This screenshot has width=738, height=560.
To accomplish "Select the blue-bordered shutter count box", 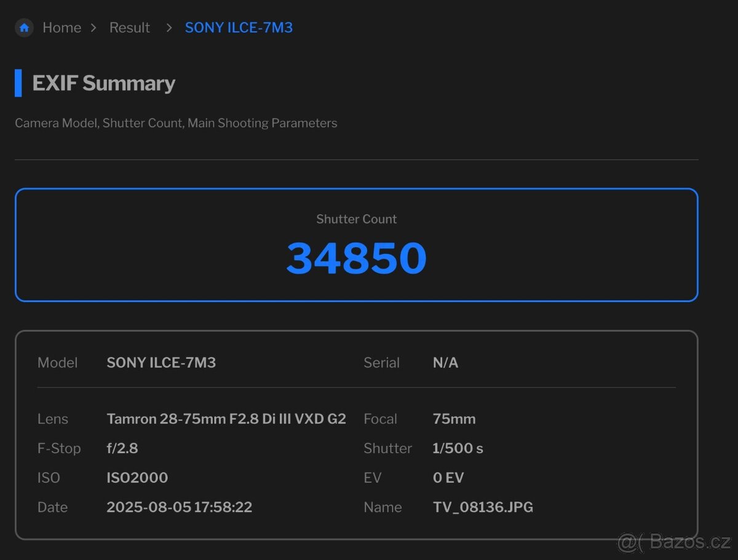I will [x=356, y=245].
